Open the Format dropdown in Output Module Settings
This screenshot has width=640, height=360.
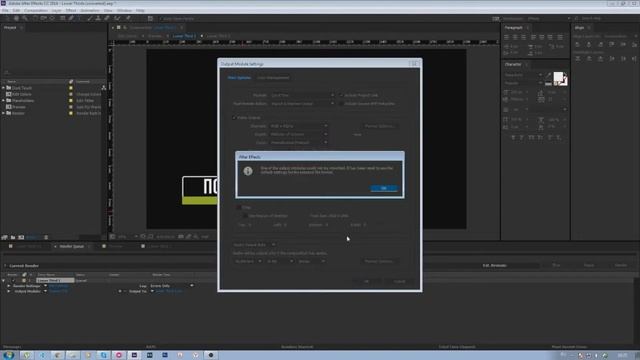(302, 95)
